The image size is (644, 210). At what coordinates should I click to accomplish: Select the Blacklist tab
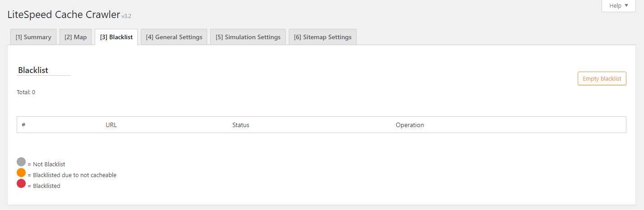pyautogui.click(x=116, y=37)
